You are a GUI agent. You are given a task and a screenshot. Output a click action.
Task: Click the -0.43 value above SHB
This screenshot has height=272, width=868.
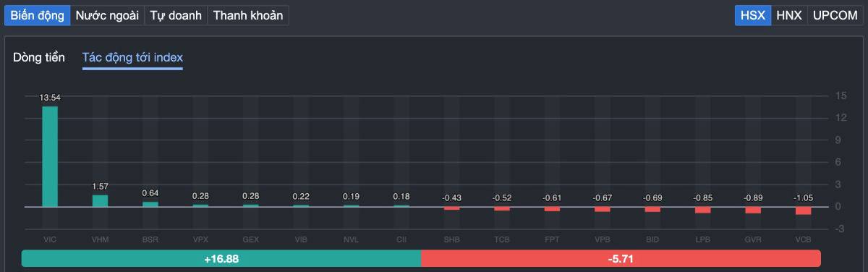pos(451,197)
